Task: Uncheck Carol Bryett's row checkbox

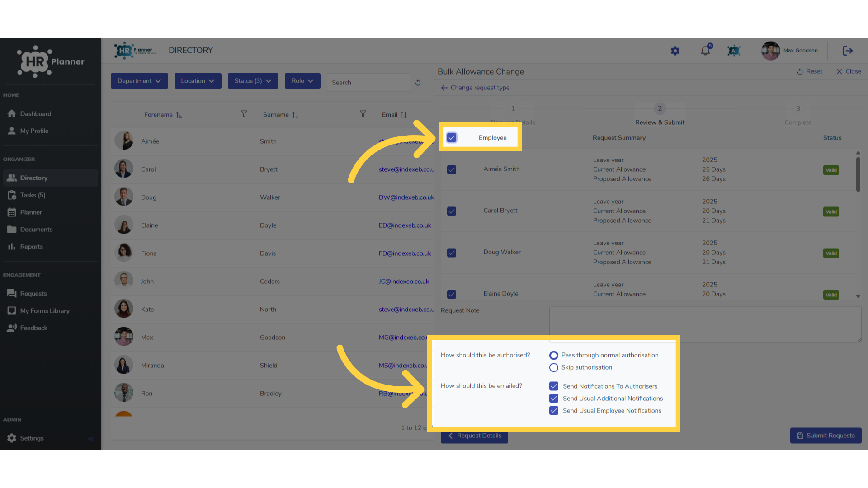Action: click(452, 211)
